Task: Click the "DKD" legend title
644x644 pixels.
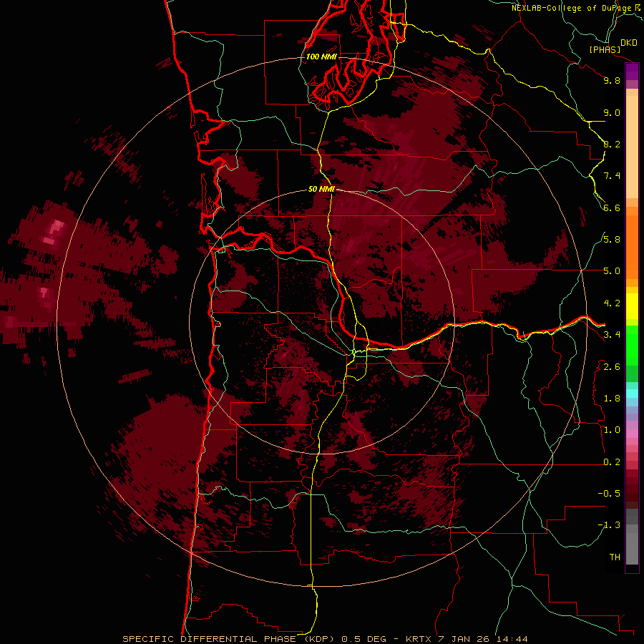Action: pyautogui.click(x=629, y=43)
